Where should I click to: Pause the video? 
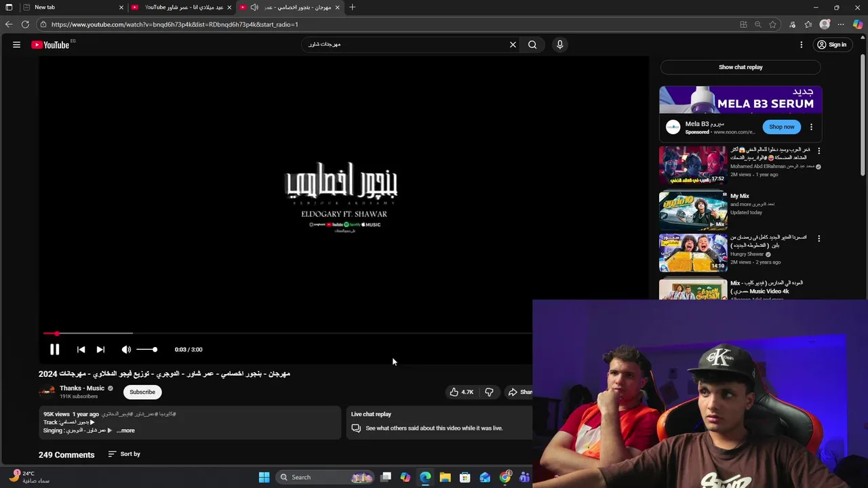pyautogui.click(x=55, y=350)
